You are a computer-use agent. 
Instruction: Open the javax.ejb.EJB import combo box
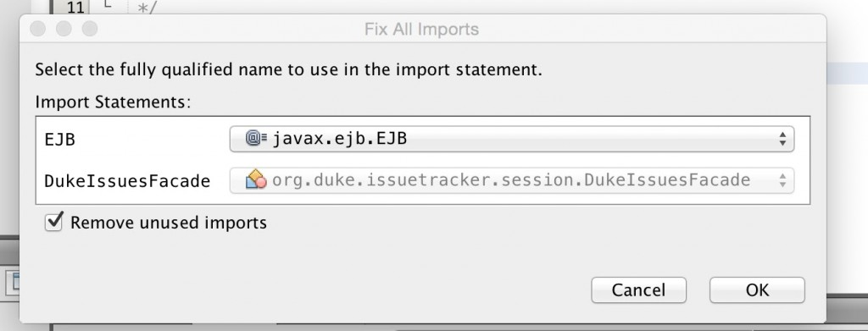511,139
